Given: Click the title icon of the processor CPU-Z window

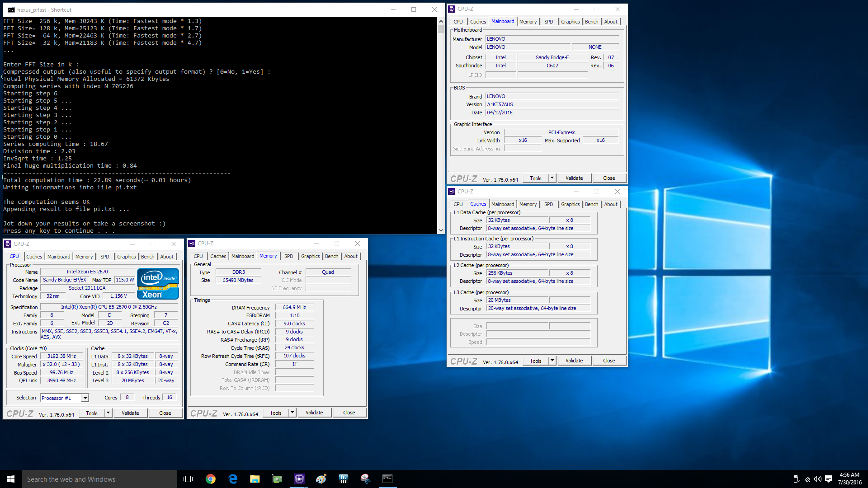Looking at the screenshot, I should 8,244.
